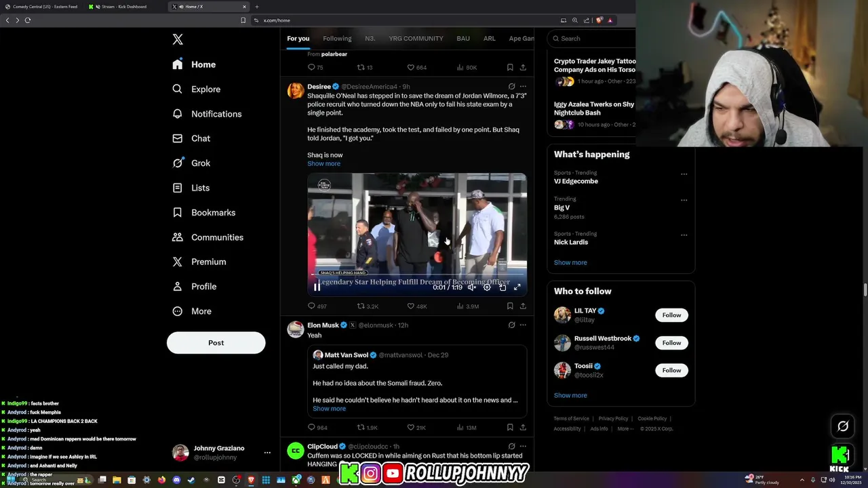868x488 pixels.
Task: Open the more options menu on Desiree's post
Action: tap(523, 87)
